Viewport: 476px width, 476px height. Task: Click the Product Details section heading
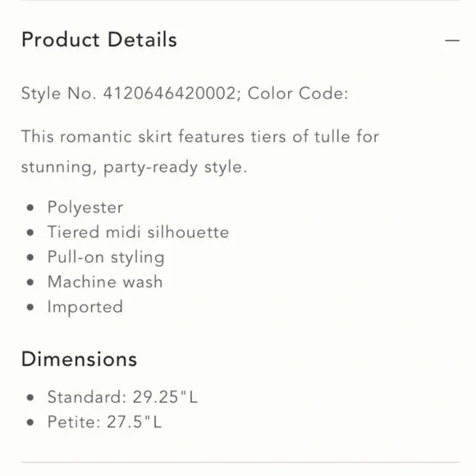(99, 39)
